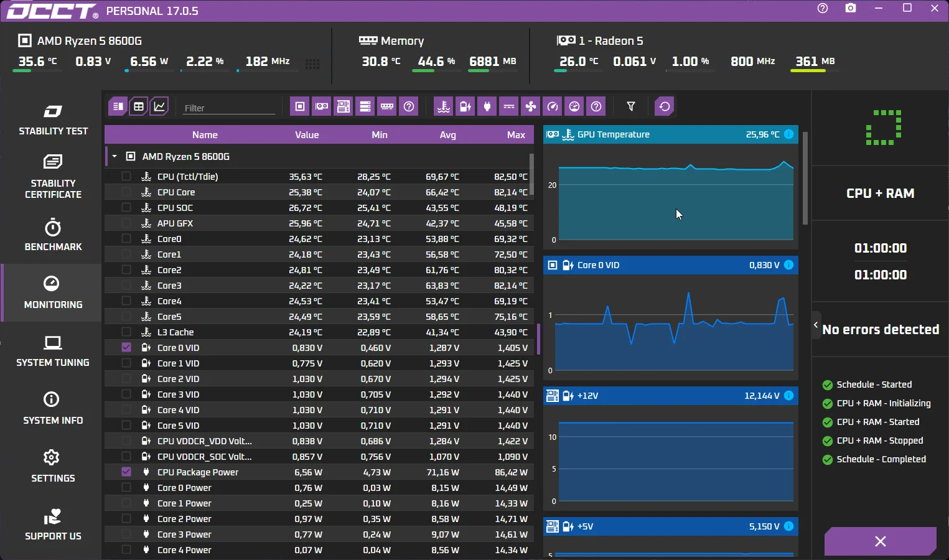The height and width of the screenshot is (560, 949).
Task: Enable the Core 3 VID checkbox
Action: [126, 394]
